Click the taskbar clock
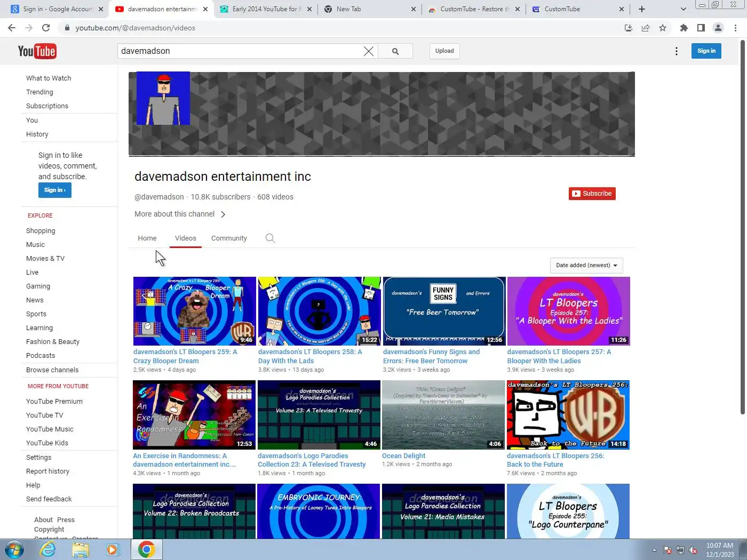 pyautogui.click(x=720, y=550)
